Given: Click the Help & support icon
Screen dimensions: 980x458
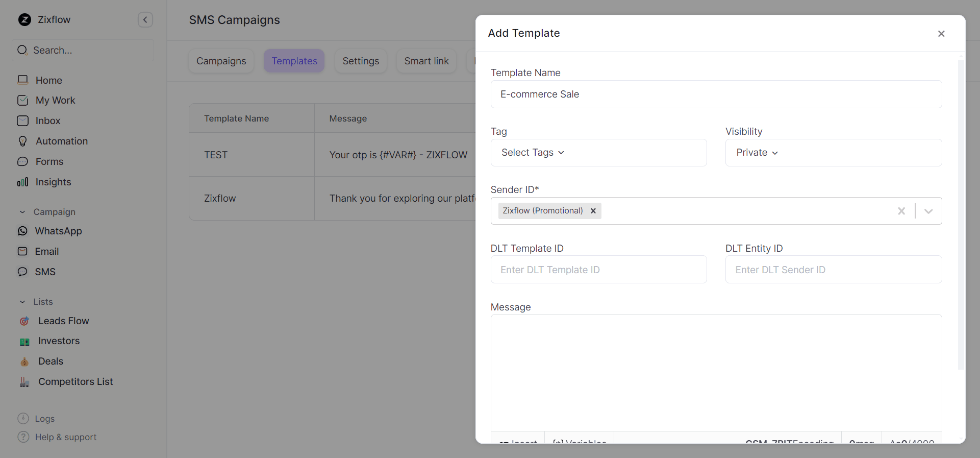Looking at the screenshot, I should click(23, 437).
